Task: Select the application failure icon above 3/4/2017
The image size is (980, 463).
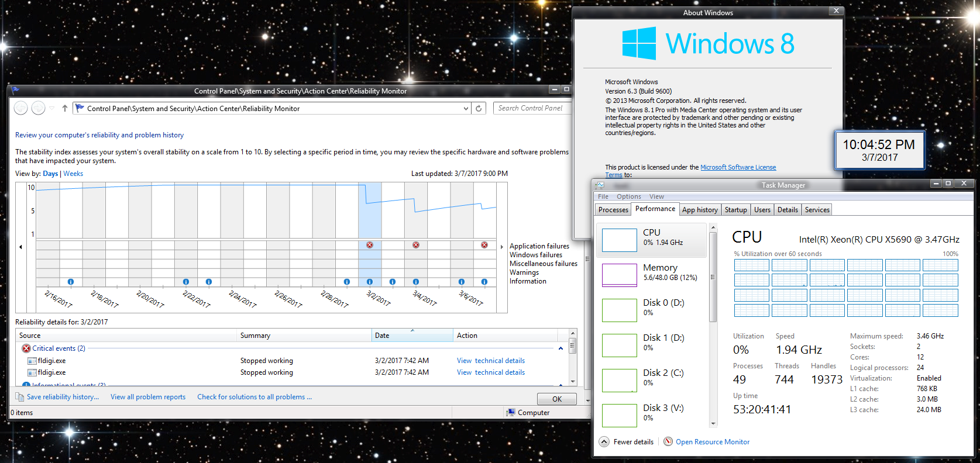Action: tap(415, 245)
